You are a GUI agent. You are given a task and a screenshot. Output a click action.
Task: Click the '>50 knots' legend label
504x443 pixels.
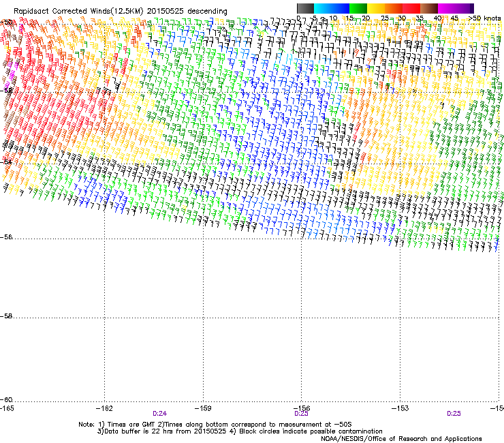tap(484, 18)
